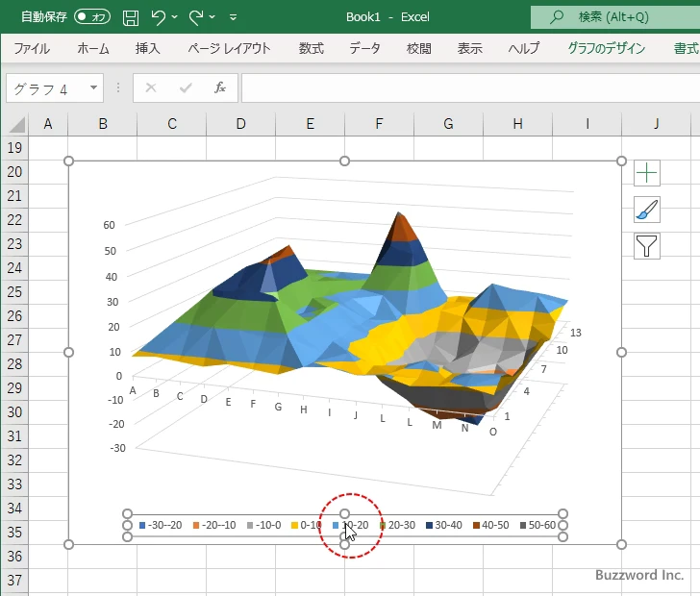
Task: Select row 19 header
Action: click(14, 148)
